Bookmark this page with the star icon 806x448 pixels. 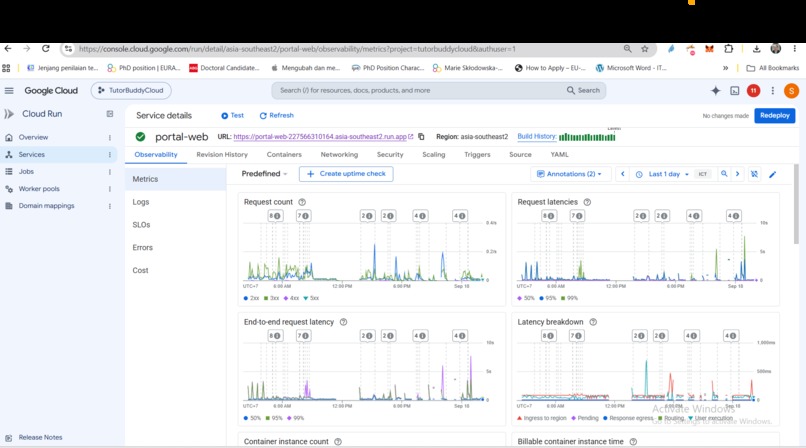(x=645, y=49)
